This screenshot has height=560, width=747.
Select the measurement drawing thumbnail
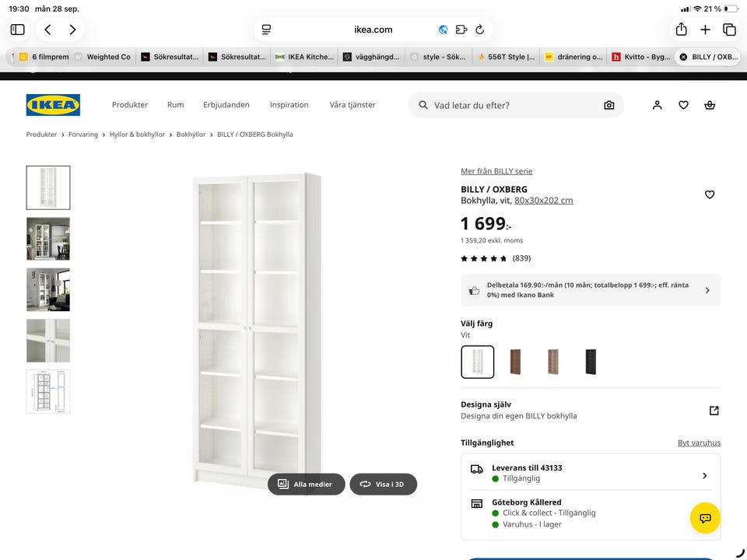[48, 391]
